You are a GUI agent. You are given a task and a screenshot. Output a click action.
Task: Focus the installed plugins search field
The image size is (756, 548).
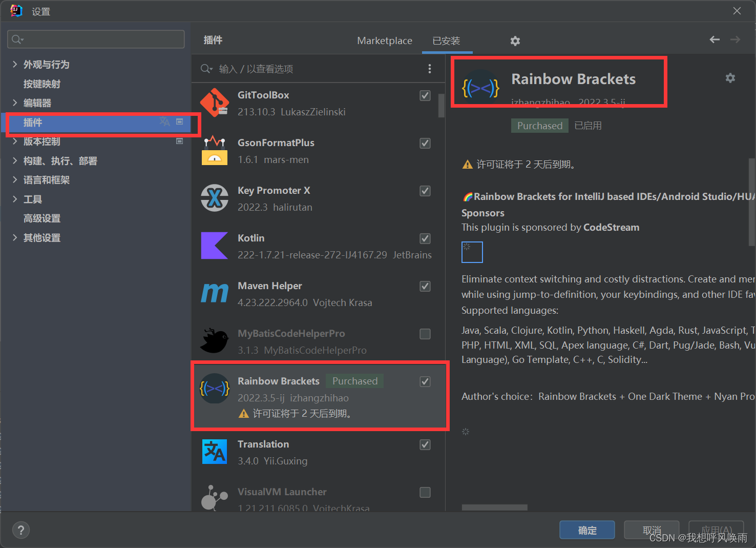307,69
